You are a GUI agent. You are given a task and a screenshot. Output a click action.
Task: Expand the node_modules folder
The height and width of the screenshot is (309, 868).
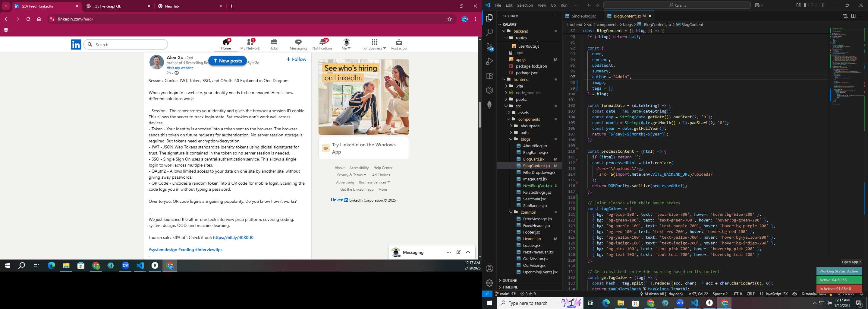point(529,93)
